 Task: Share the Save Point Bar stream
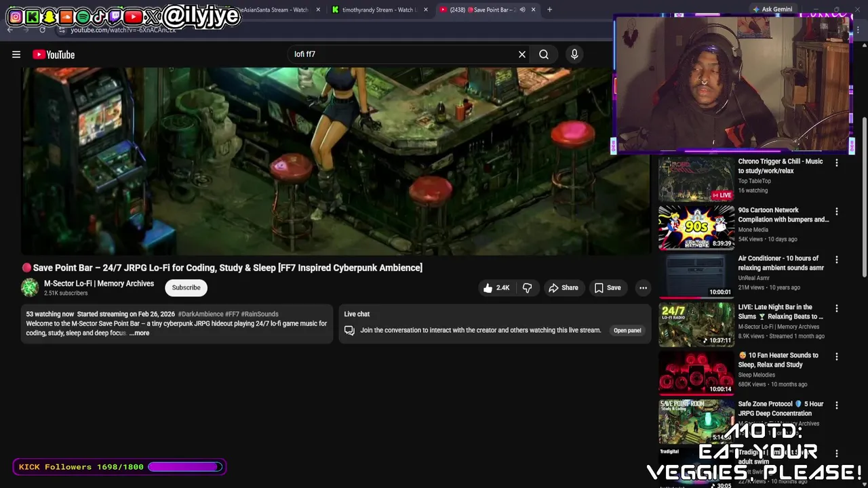pyautogui.click(x=563, y=288)
